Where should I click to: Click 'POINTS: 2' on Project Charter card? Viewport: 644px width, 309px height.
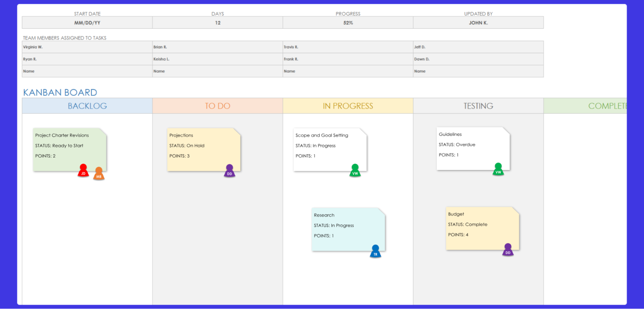45,156
